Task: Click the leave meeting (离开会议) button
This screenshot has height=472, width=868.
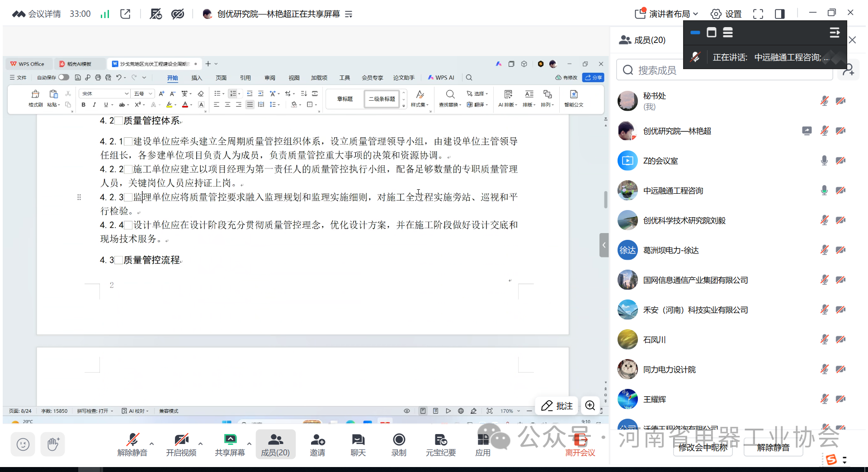Action: pyautogui.click(x=580, y=445)
